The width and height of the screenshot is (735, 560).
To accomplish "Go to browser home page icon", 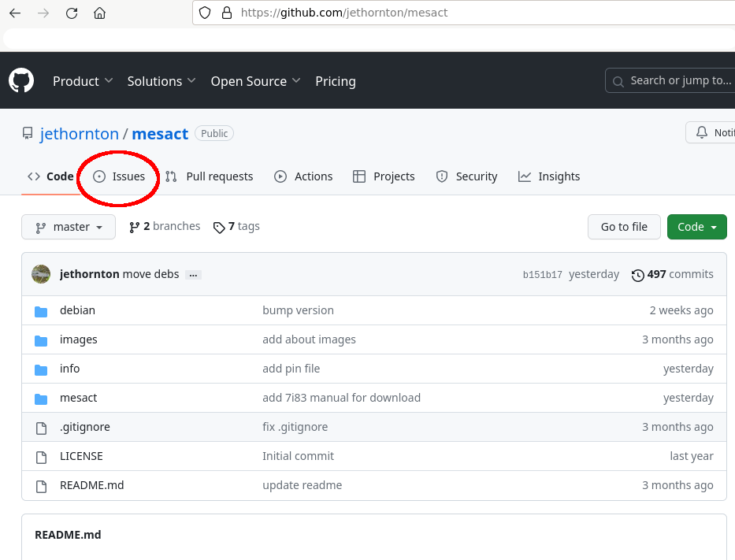I will pos(99,13).
